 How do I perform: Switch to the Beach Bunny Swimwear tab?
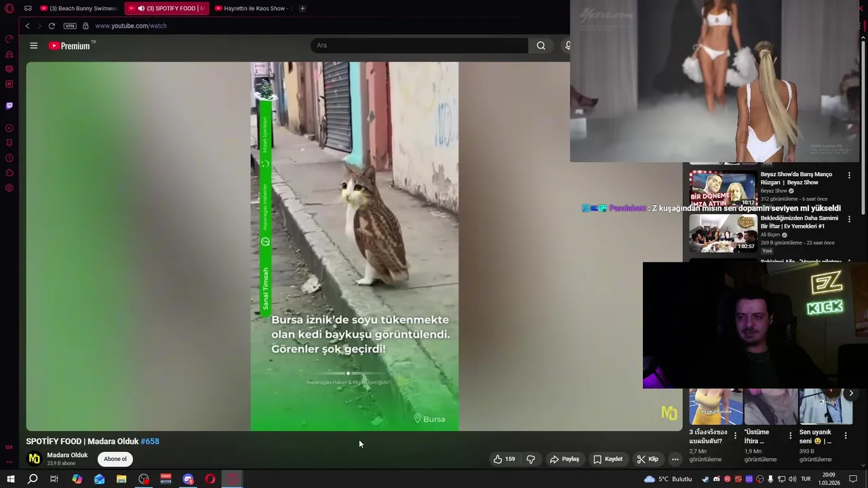[79, 8]
